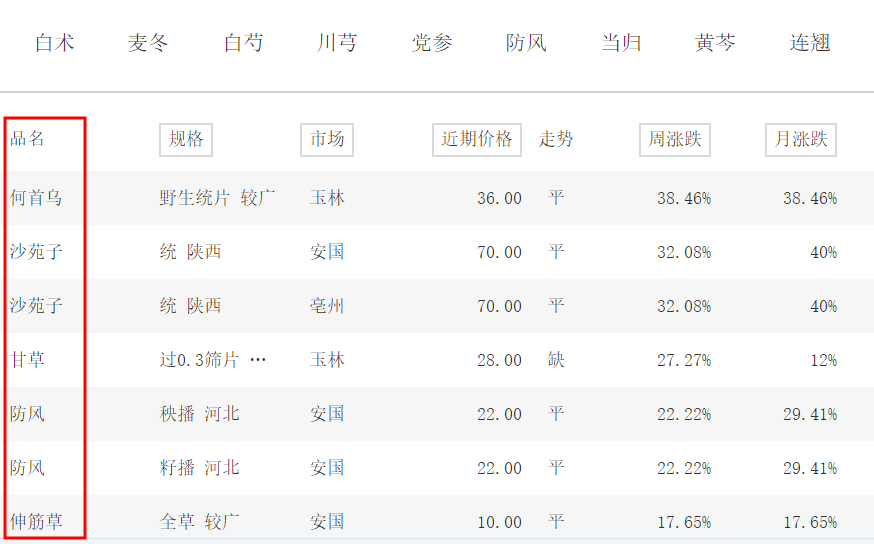Choose 当归 in the top herb bar

(x=621, y=43)
